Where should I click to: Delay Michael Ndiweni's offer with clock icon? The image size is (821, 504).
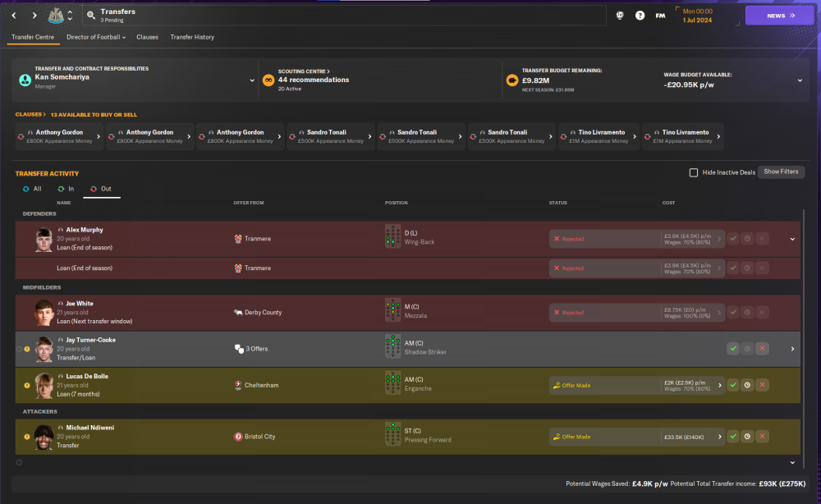click(x=747, y=437)
